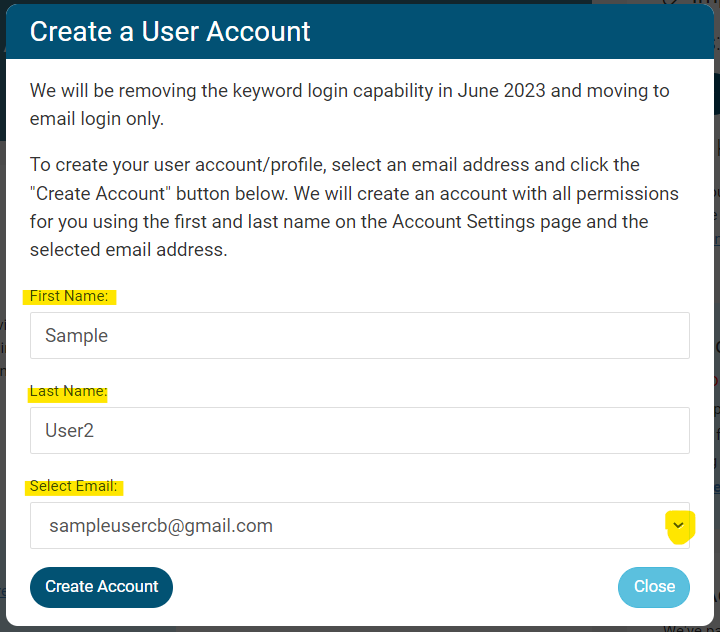
Task: Click the highlighted First Name label
Action: 69,296
